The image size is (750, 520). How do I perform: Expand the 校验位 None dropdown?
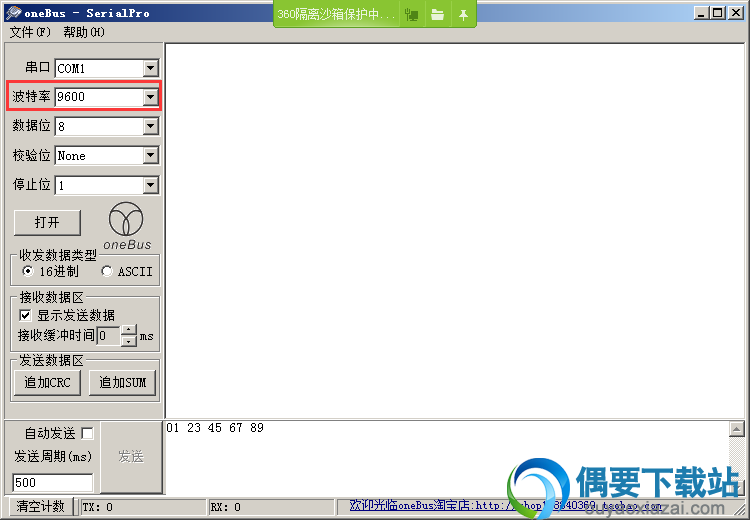(x=150, y=155)
